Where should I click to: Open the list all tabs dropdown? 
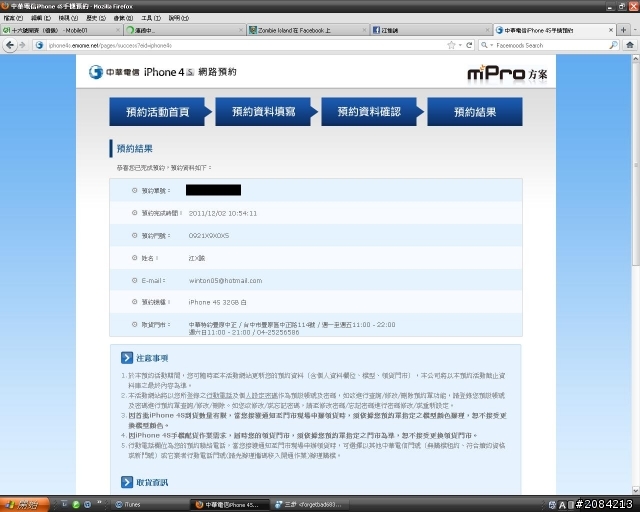pyautogui.click(x=635, y=30)
